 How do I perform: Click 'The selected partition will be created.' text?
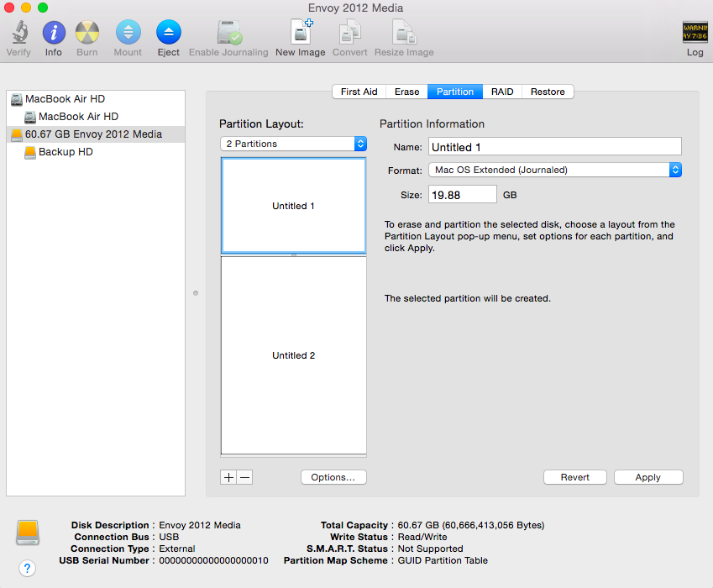tap(468, 299)
